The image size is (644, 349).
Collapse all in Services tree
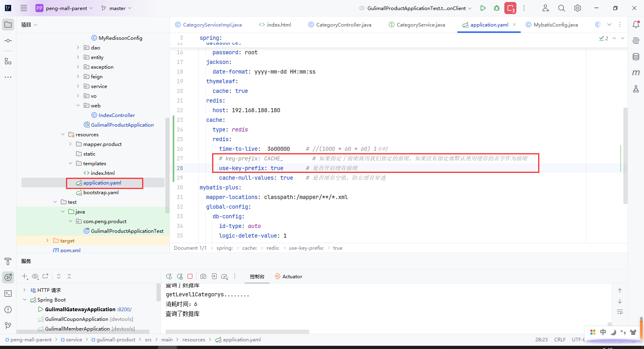pyautogui.click(x=69, y=277)
